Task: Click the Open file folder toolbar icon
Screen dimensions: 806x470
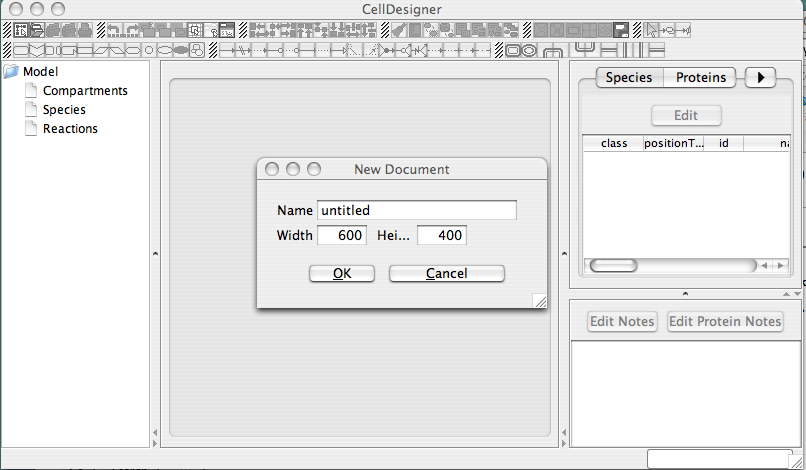Action: click(x=36, y=29)
